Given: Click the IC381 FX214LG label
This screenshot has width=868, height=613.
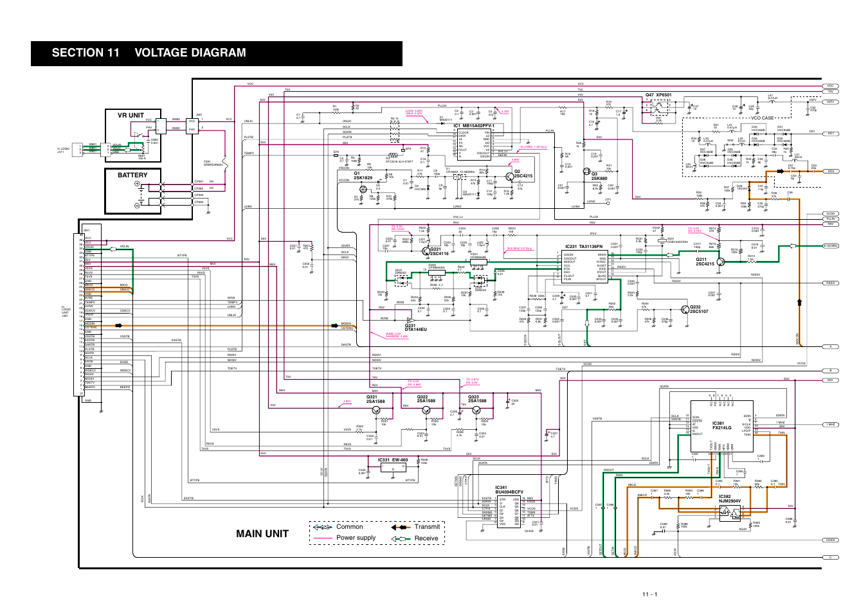Looking at the screenshot, I should [x=722, y=426].
